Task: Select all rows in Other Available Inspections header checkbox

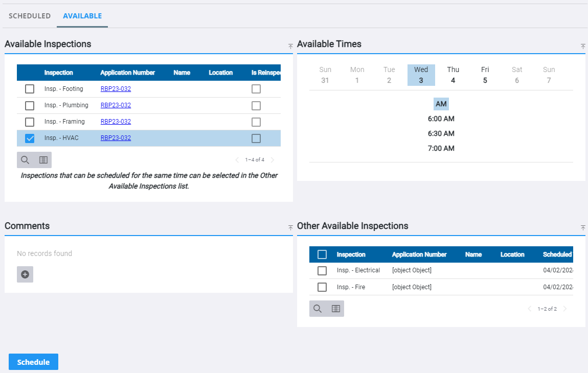Action: (322, 254)
